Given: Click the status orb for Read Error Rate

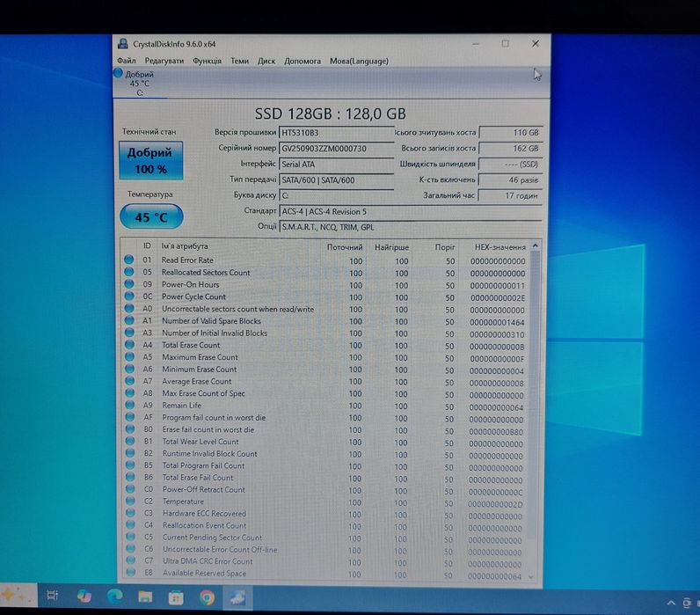Looking at the screenshot, I should pyautogui.click(x=129, y=260).
